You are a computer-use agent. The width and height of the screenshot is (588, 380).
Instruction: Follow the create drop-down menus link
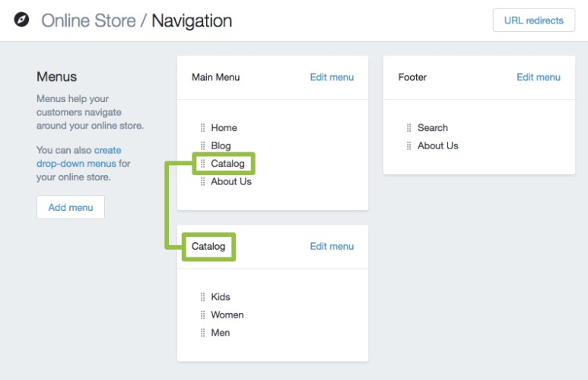tap(77, 157)
